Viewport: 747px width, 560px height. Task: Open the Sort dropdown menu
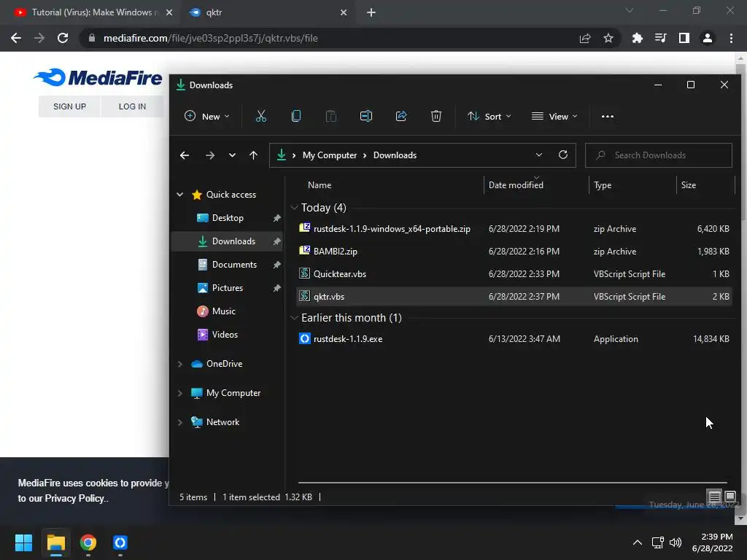pyautogui.click(x=489, y=116)
